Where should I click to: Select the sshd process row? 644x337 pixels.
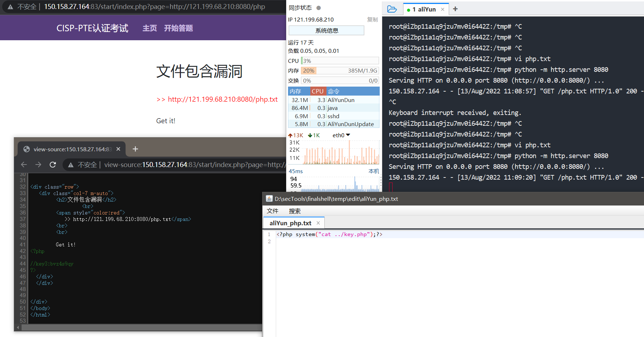(334, 116)
